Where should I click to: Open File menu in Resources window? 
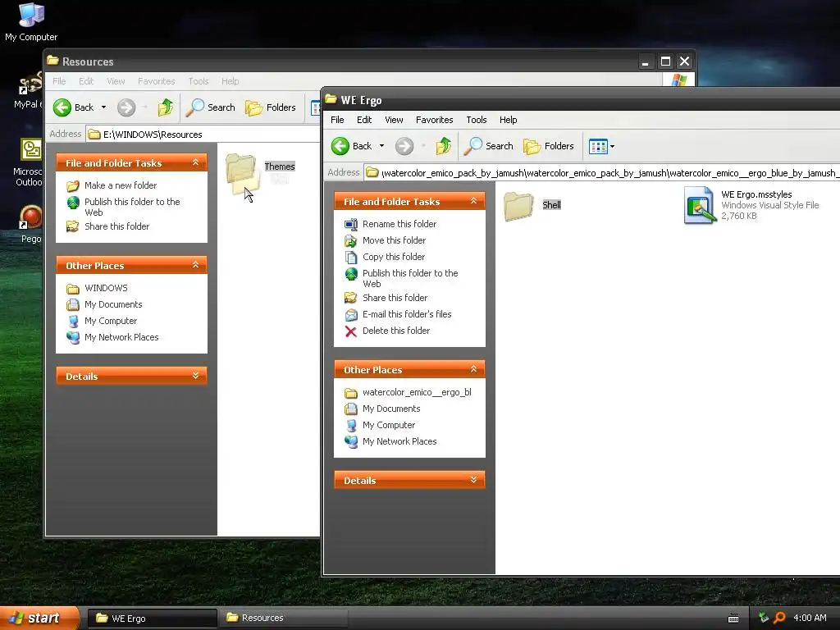(59, 81)
